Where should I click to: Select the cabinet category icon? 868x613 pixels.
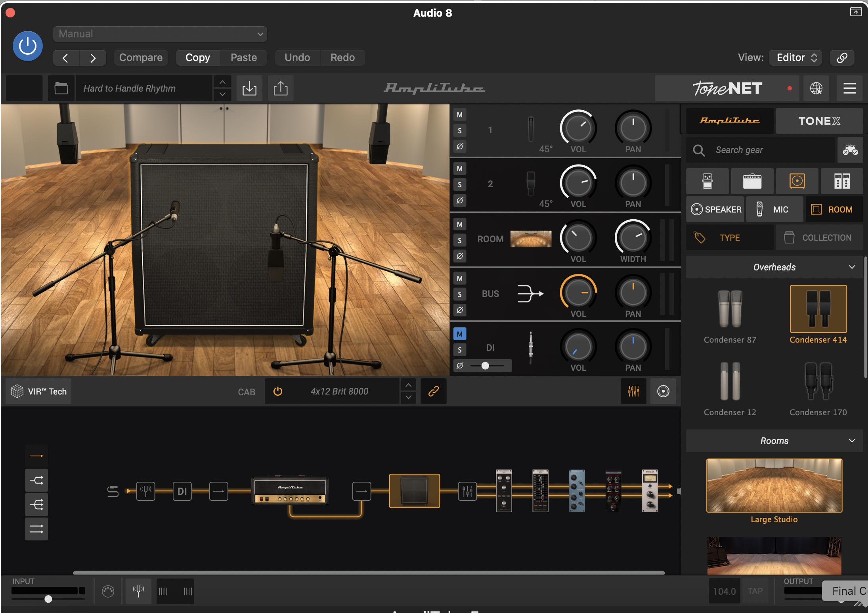797,181
